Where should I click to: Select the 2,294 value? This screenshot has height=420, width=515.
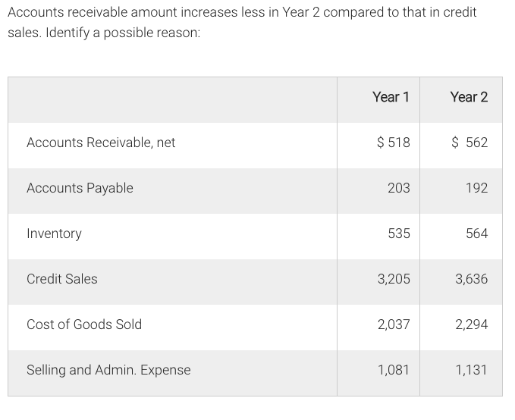pos(471,324)
